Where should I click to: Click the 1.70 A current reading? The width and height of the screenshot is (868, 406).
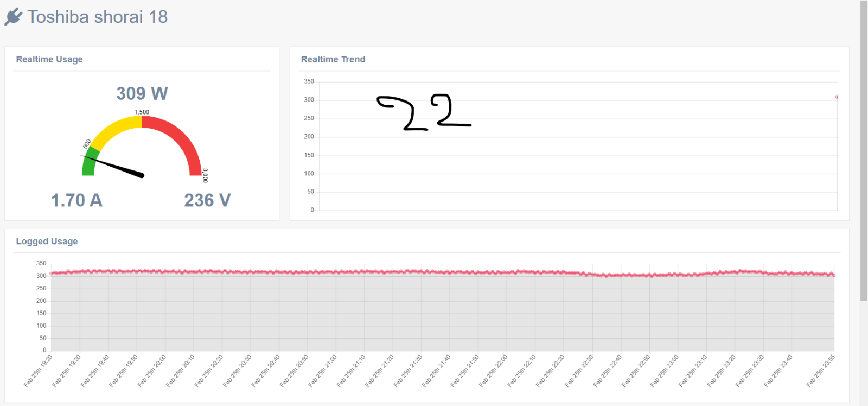(x=76, y=200)
